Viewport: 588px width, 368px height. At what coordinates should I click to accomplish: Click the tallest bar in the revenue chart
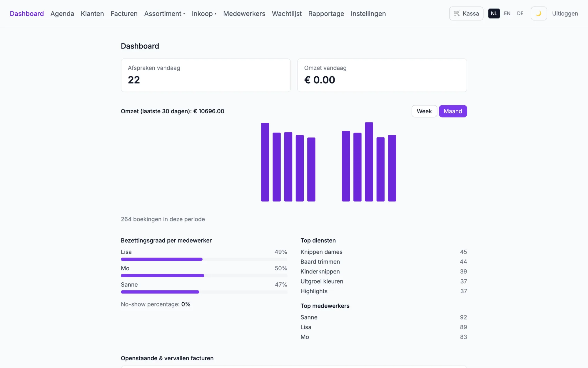(369, 162)
